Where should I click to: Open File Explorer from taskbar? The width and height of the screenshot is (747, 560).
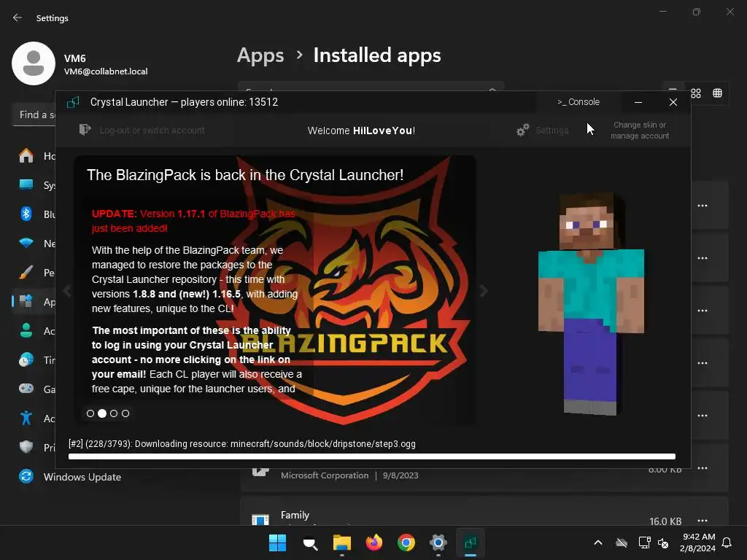pyautogui.click(x=342, y=542)
